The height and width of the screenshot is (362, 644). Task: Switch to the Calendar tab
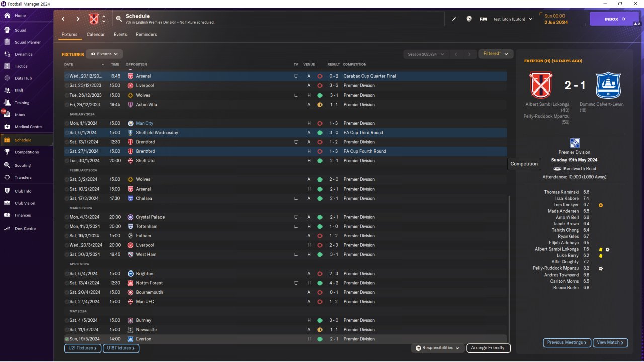tap(96, 34)
